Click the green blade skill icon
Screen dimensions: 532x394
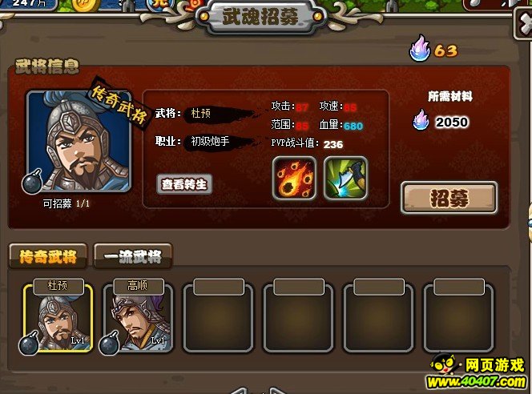[345, 179]
